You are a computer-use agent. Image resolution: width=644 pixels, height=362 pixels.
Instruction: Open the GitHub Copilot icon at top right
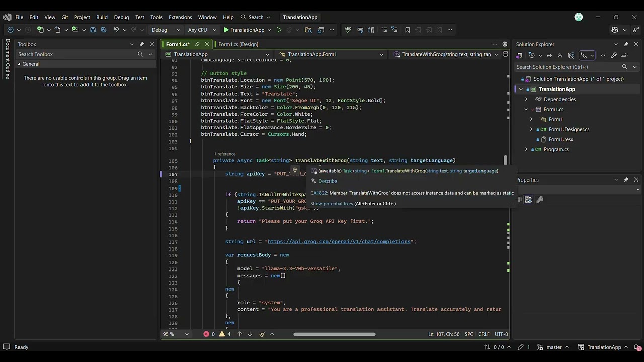(615, 30)
